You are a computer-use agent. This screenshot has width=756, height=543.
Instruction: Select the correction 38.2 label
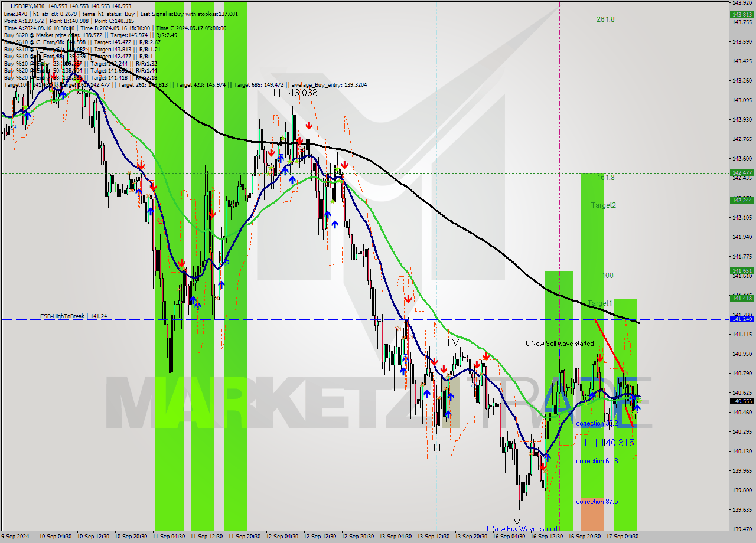click(597, 423)
